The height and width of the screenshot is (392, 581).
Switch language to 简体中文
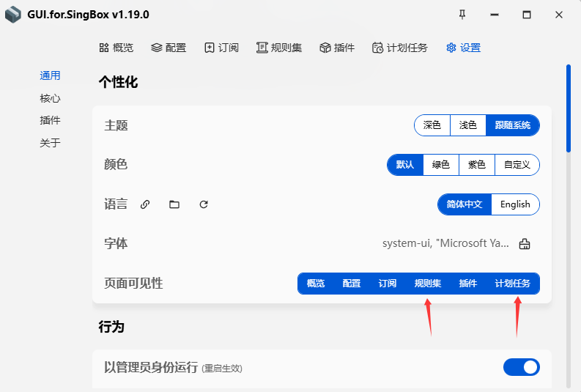click(x=465, y=204)
